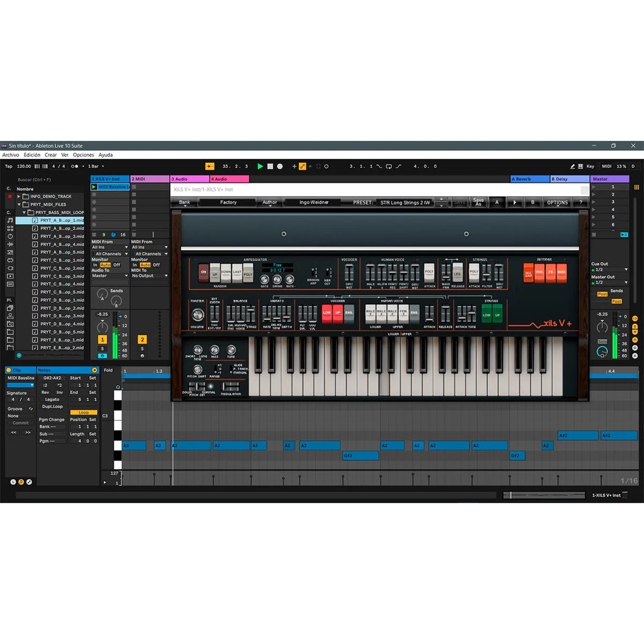The image size is (644, 644).
Task: Open track 1 Audio To Master dropdown
Action: pyautogui.click(x=110, y=275)
